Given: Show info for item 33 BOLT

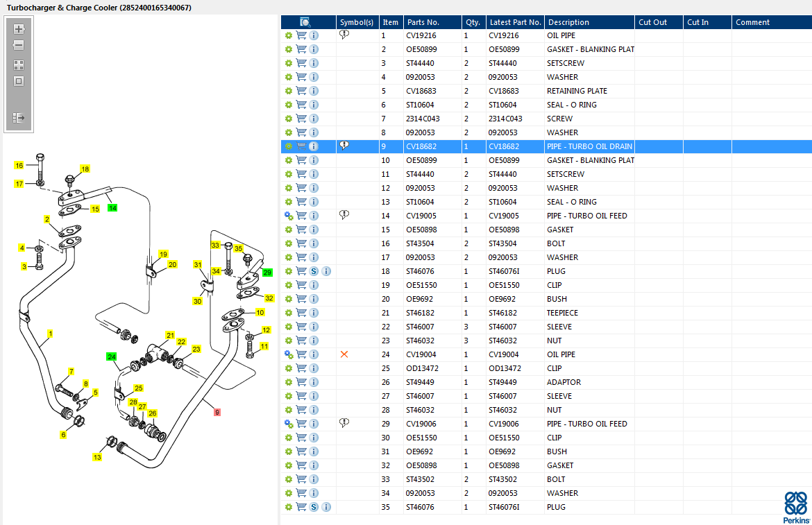Looking at the screenshot, I should point(314,479).
